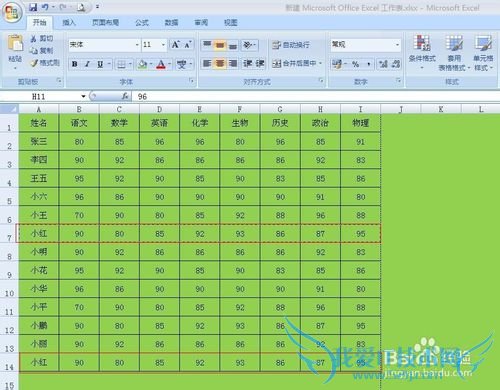Undo the last action
Viewport: 500px width, 390px height.
45,7
